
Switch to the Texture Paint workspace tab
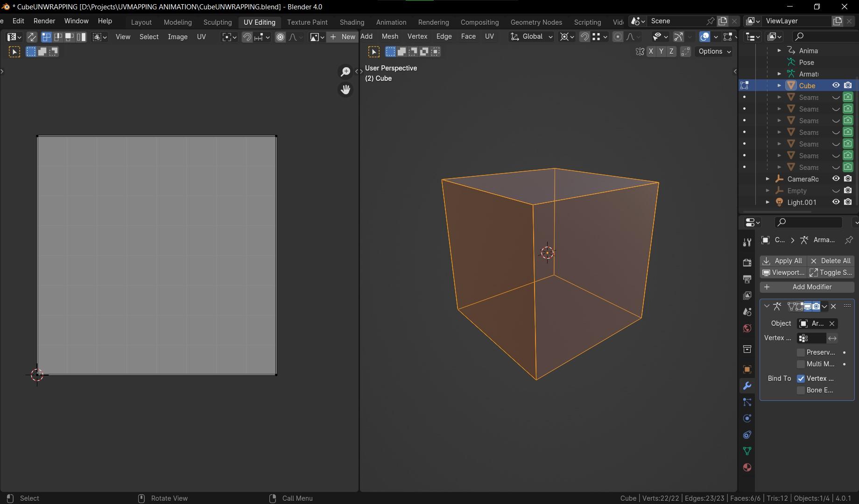click(x=307, y=22)
